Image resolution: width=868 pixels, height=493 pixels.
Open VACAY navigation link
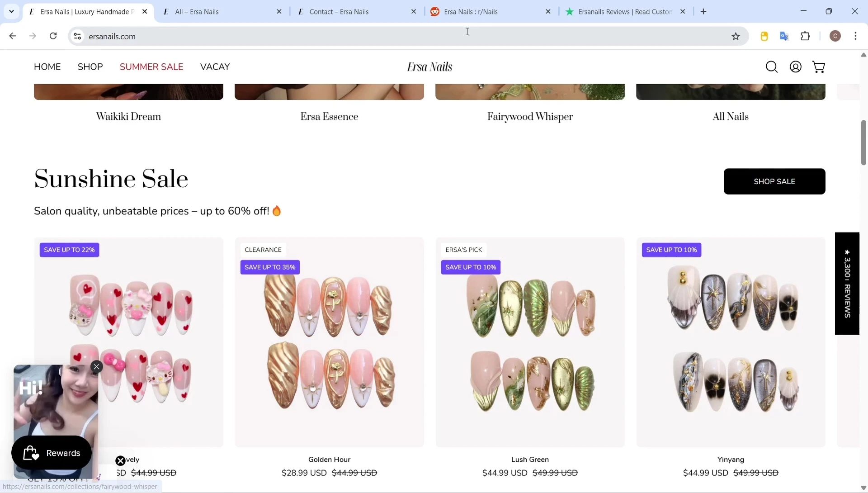click(215, 67)
